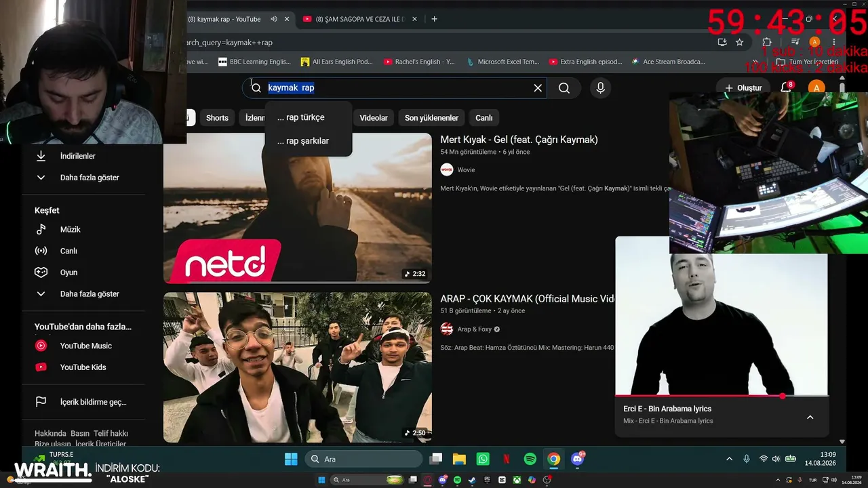The height and width of the screenshot is (488, 868).
Task: Select the Videolar filter chip
Action: tap(374, 118)
